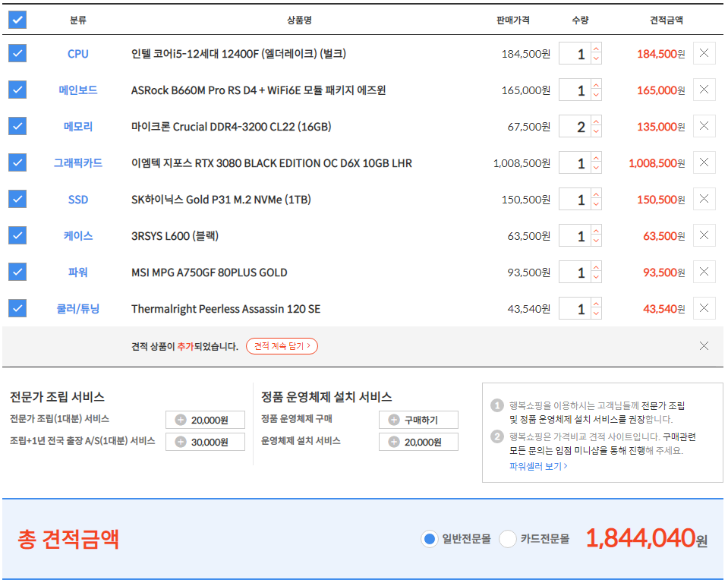Open the 파워 category link
The image size is (728, 586).
(78, 273)
